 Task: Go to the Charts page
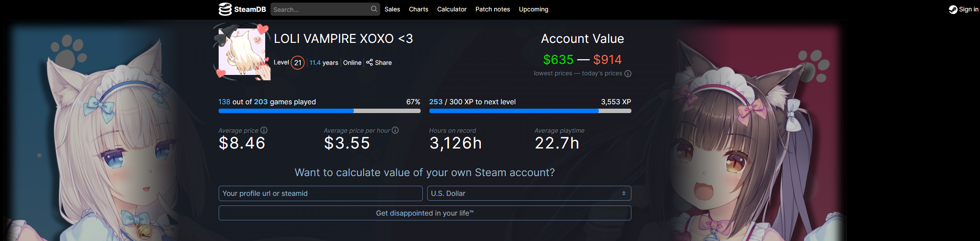tap(418, 9)
